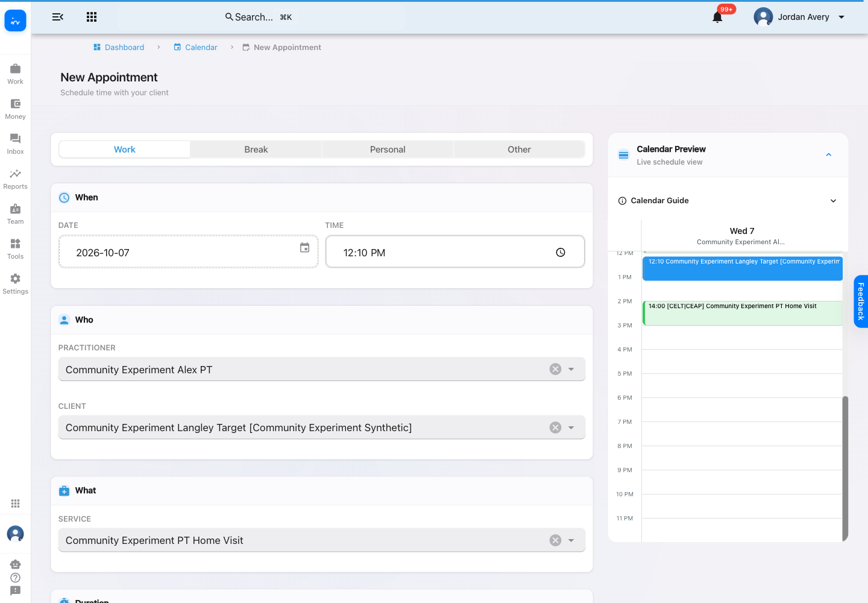Collapse the Calendar Preview panel
Viewport: 868px width, 603px height.
pos(829,155)
